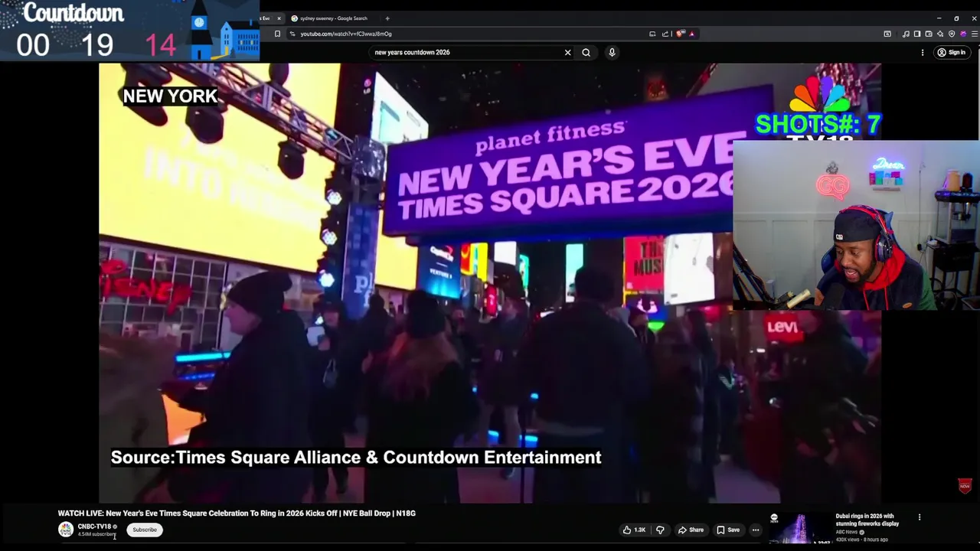Open Dubai rings in 2026 fireworks title link
This screenshot has width=980, height=551.
(x=867, y=520)
